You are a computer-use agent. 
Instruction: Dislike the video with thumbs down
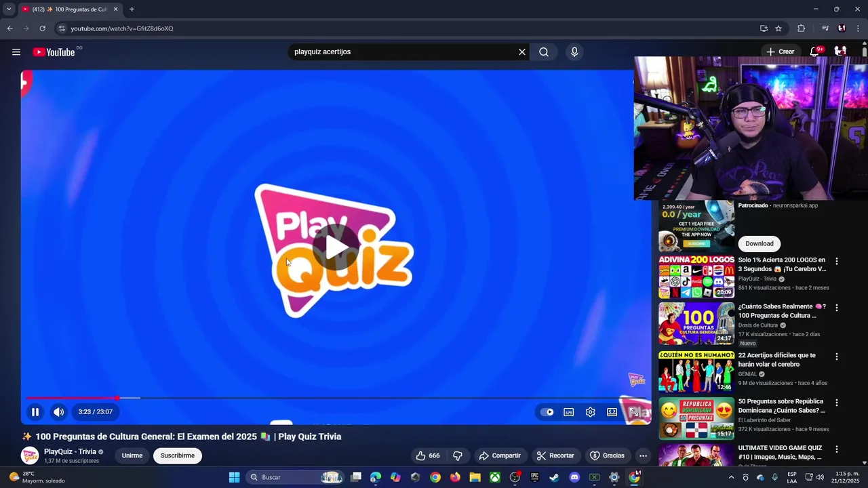pos(458,456)
